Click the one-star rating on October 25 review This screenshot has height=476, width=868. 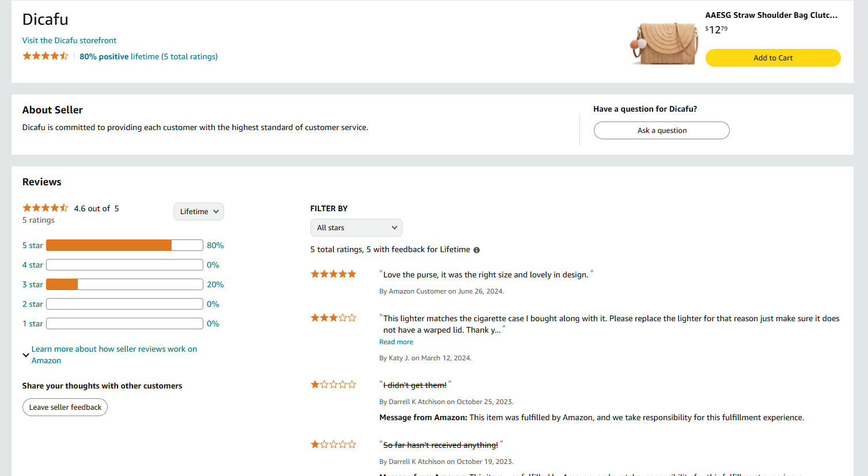(333, 384)
